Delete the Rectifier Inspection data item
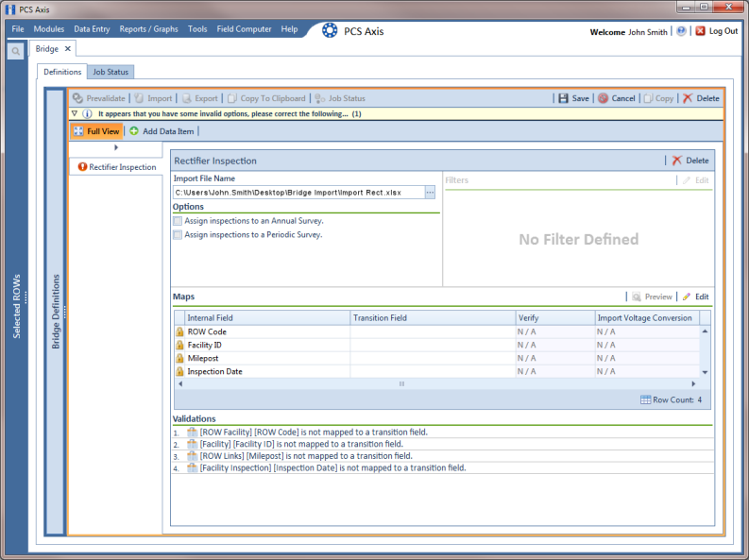 (x=690, y=161)
